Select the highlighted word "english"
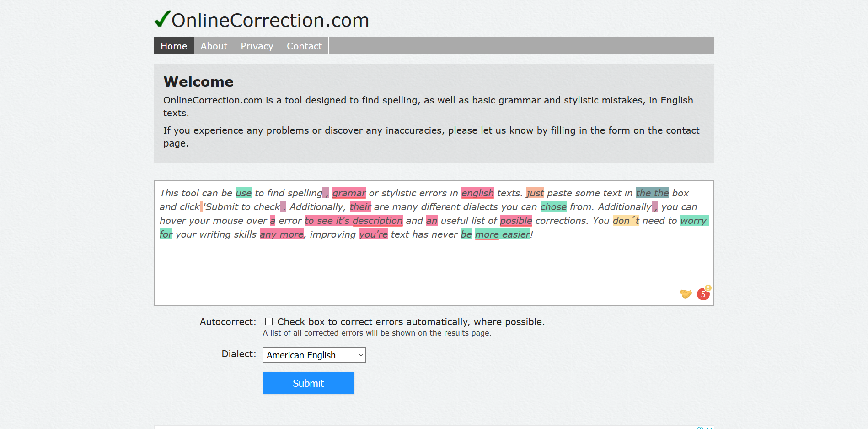The image size is (868, 429). point(477,193)
